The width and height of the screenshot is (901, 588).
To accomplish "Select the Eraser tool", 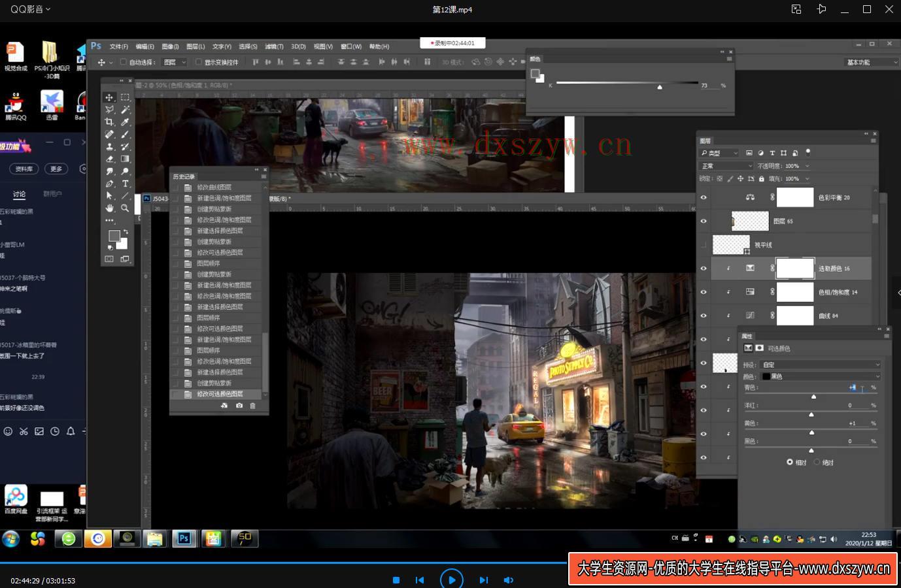I will coord(109,159).
